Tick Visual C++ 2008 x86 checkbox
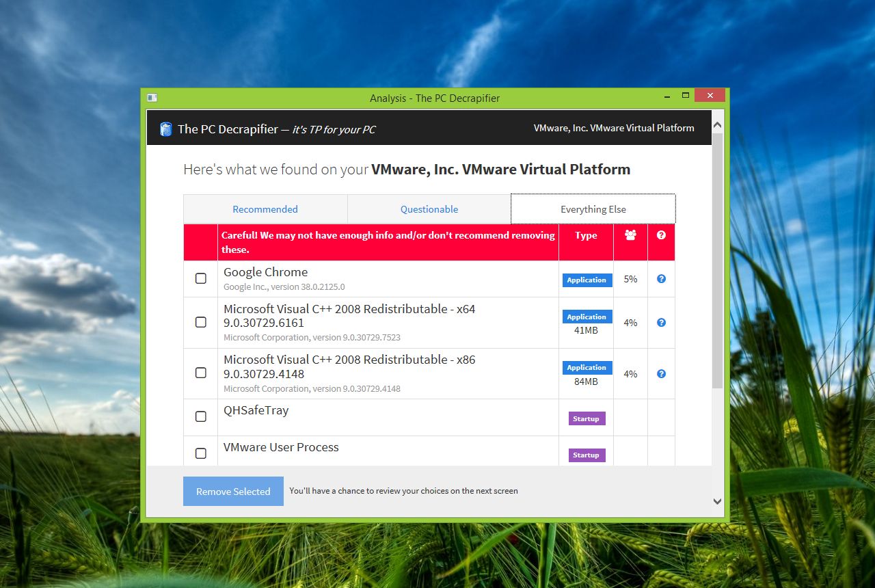The height and width of the screenshot is (588, 875). 201,373
